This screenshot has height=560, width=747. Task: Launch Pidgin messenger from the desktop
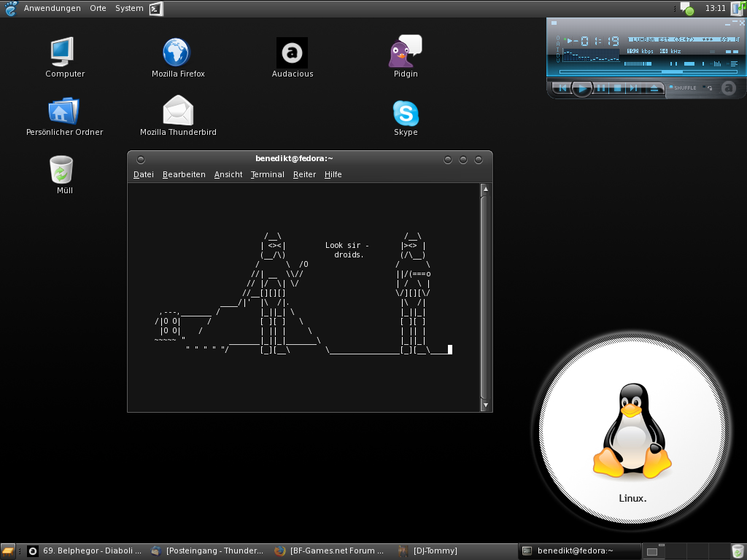point(406,56)
